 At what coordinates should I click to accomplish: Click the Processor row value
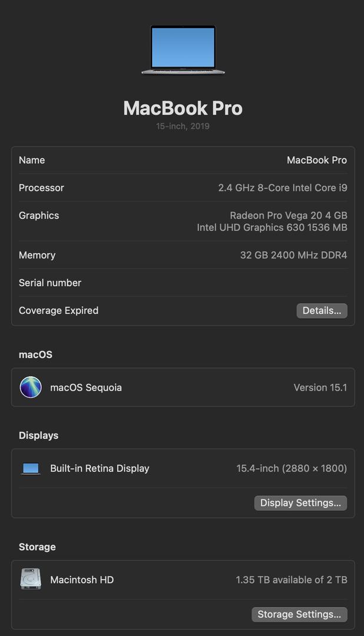(x=283, y=188)
